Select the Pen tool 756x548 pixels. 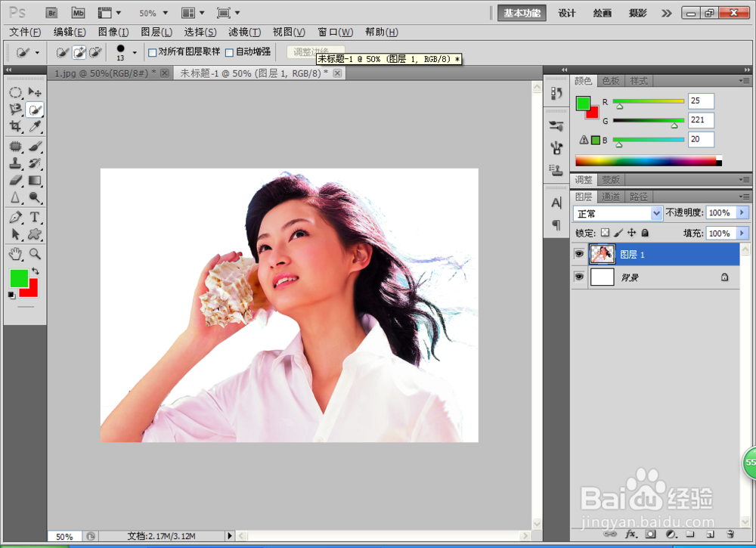(15, 217)
